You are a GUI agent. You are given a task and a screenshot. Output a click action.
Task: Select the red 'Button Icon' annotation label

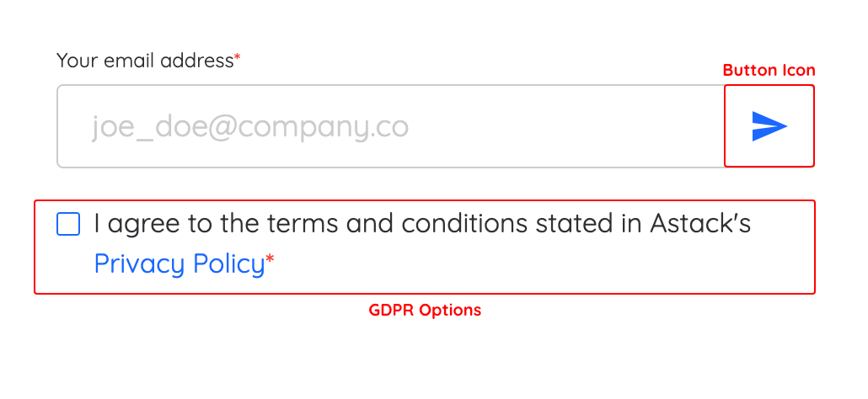pyautogui.click(x=769, y=71)
